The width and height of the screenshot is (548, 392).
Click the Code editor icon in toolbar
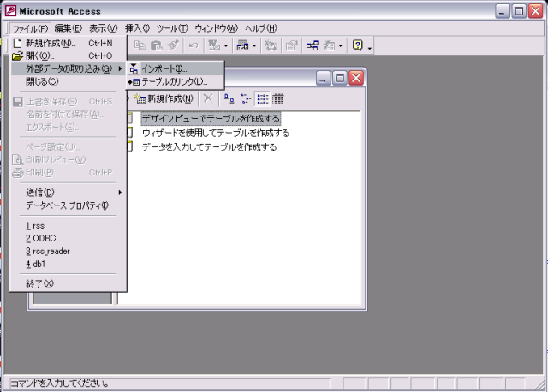pos(271,45)
